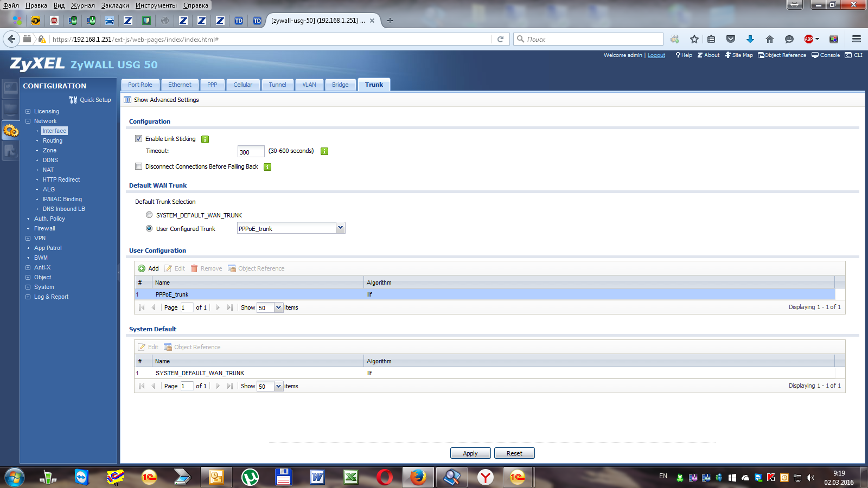Switch to the Port Role tab
This screenshot has height=488, width=868.
pyautogui.click(x=140, y=85)
